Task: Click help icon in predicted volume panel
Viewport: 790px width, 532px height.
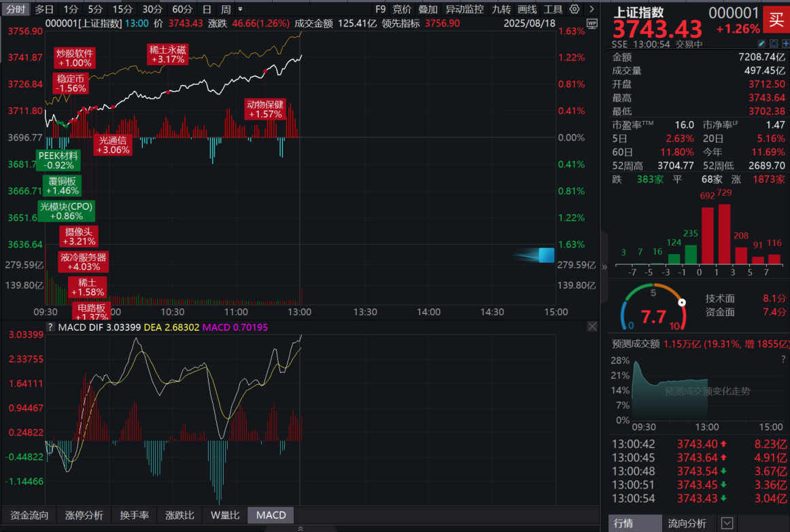Action: point(783,359)
